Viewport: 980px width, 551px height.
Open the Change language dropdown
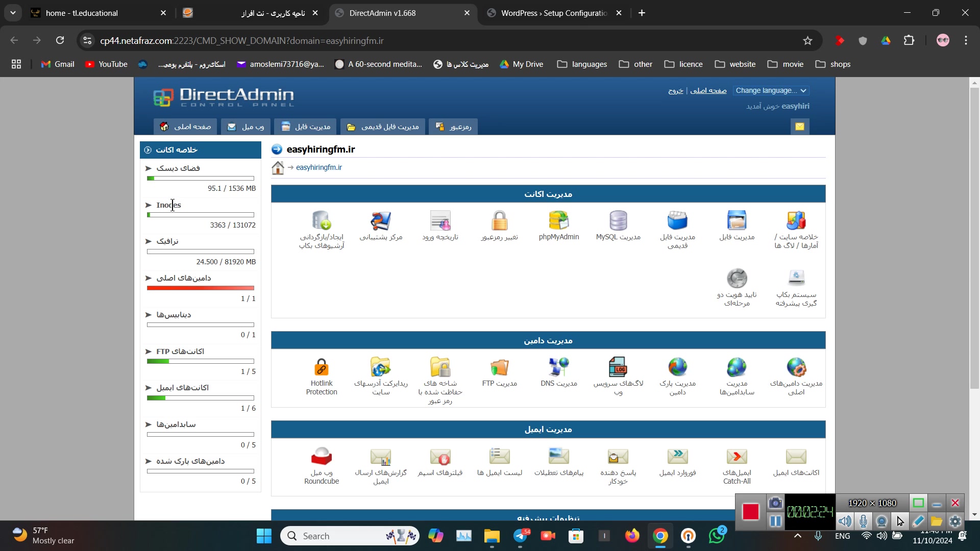pyautogui.click(x=771, y=90)
